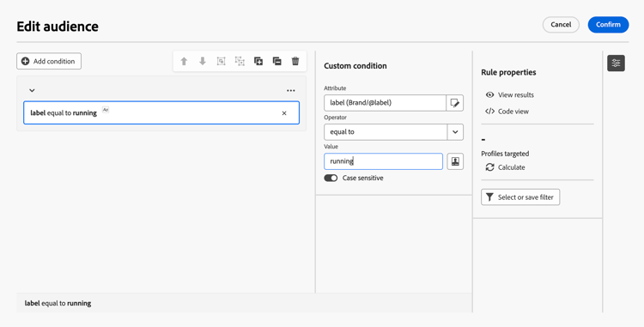Click the ungroup selection icon in toolbar

pos(240,61)
